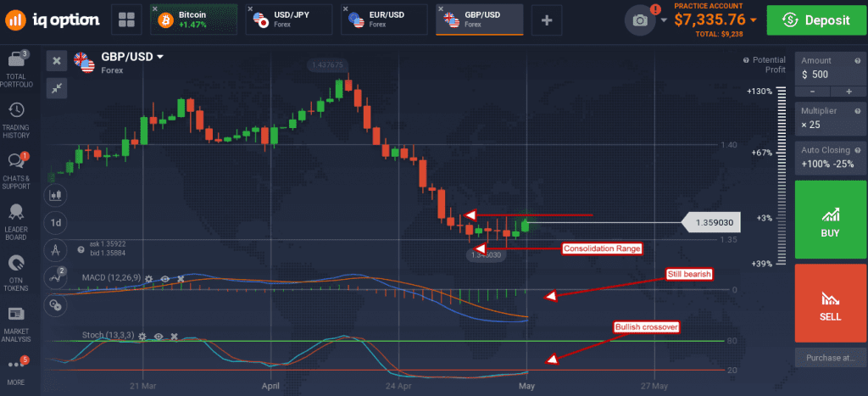Click the ask/bid help question icon
This screenshot has width=868, height=396.
[x=81, y=250]
